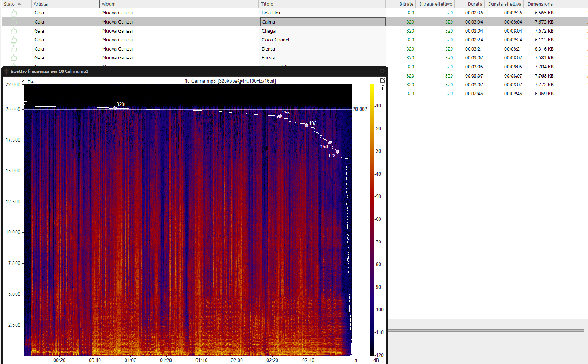
Task: Select the track titled Bela Flor
Action: (x=271, y=13)
